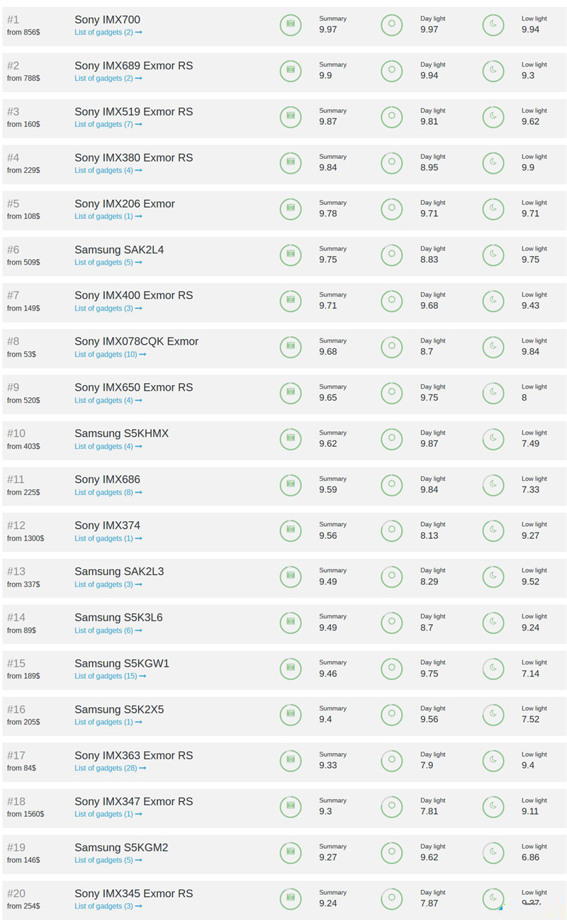Click the camera summary icon for Sony IMX700
This screenshot has height=924, width=567.
point(290,25)
